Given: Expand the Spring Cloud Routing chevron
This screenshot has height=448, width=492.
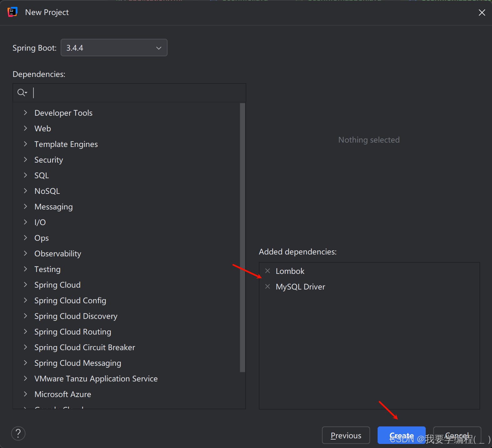Looking at the screenshot, I should pos(25,331).
